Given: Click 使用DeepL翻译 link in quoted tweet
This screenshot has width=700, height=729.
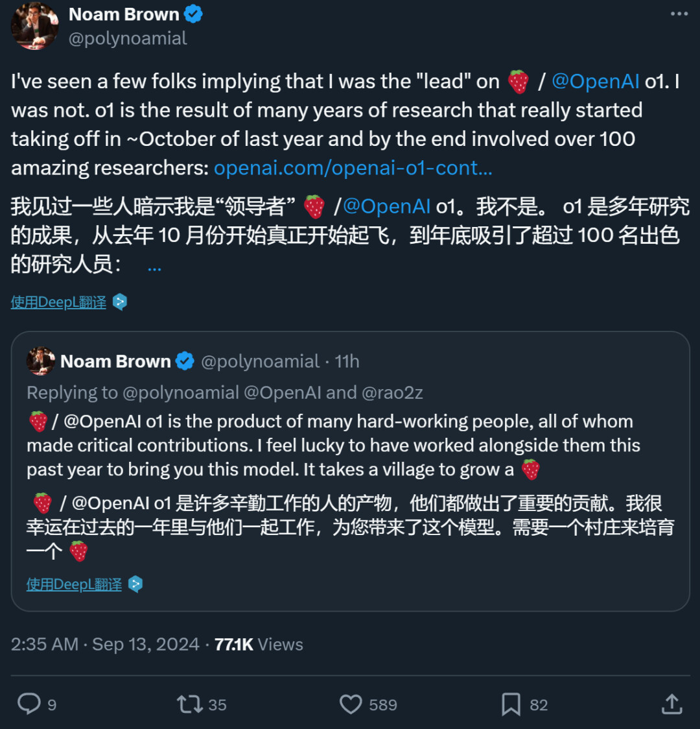Looking at the screenshot, I should 74,584.
